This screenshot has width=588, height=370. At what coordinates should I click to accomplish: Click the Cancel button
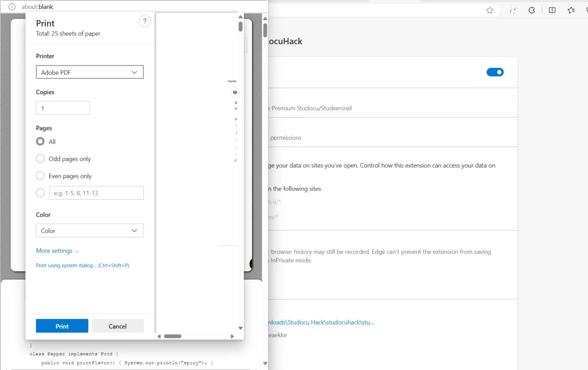pyautogui.click(x=118, y=326)
